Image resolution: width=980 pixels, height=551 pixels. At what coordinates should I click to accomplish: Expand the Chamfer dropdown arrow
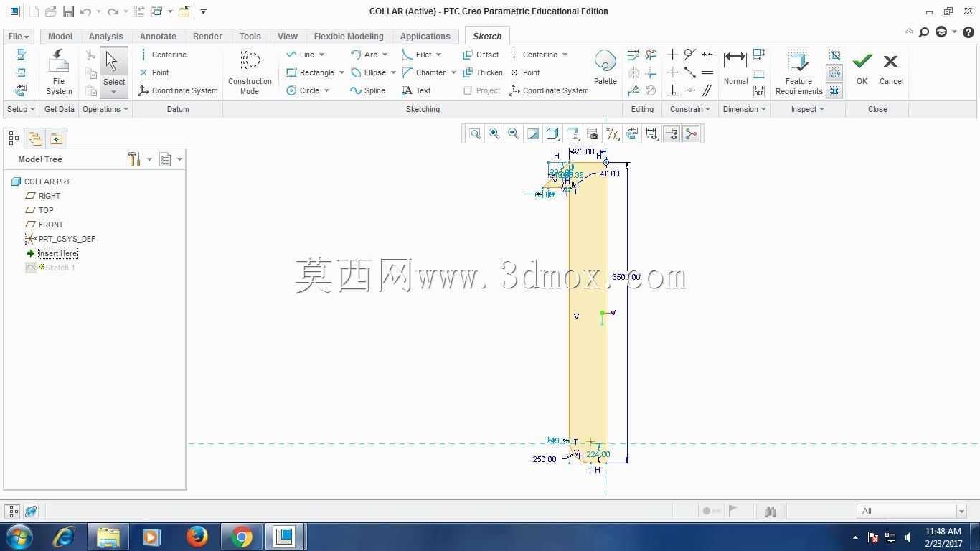pyautogui.click(x=453, y=72)
